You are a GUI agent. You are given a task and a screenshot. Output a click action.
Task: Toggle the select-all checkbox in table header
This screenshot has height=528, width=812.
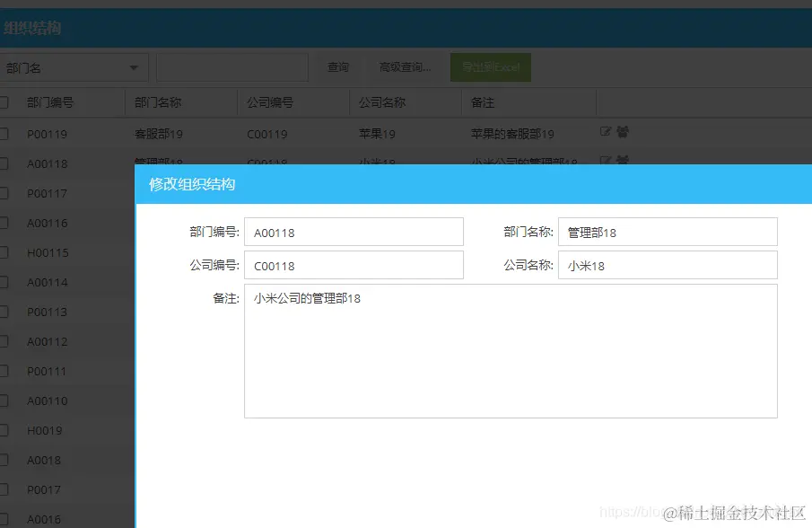(5, 102)
